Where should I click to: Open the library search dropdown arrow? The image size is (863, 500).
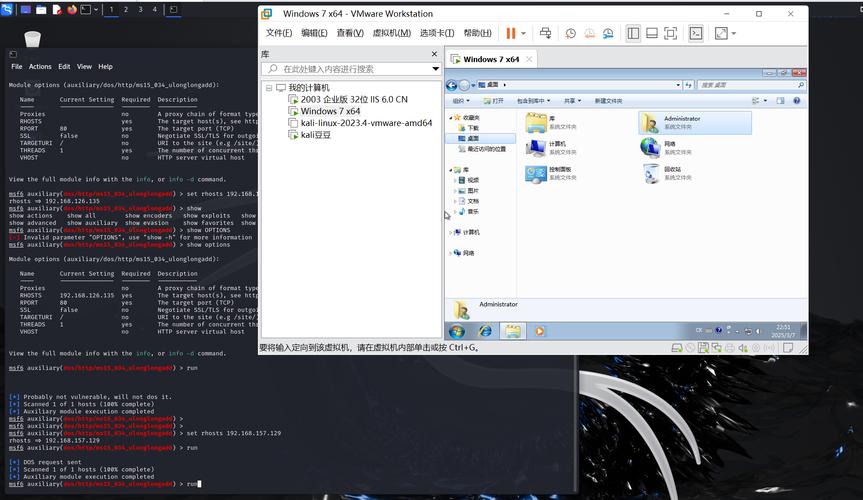click(x=435, y=69)
